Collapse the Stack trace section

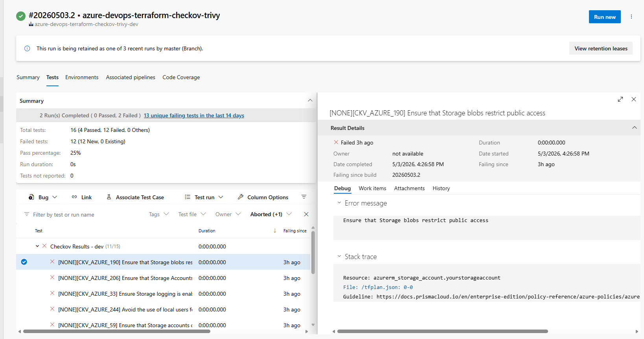pyautogui.click(x=339, y=256)
